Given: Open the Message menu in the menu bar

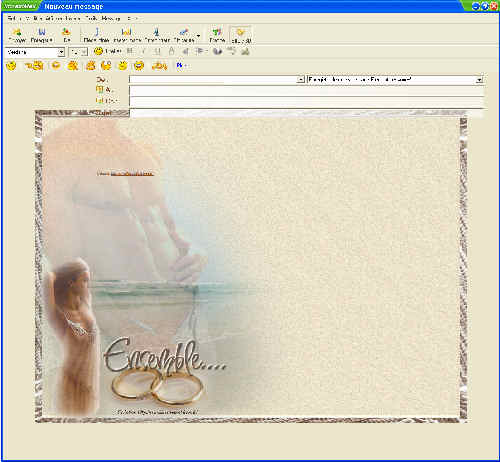Looking at the screenshot, I should coord(111,18).
